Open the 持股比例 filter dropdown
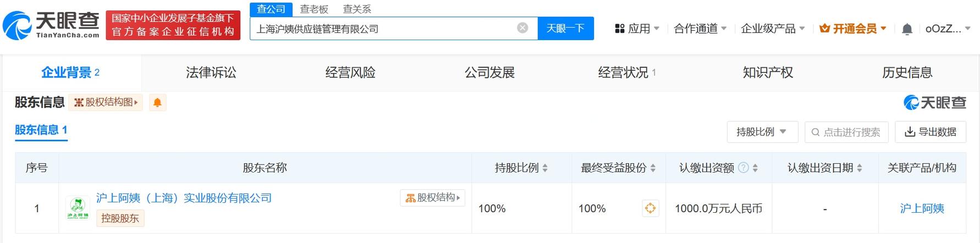The image size is (980, 243). [762, 132]
